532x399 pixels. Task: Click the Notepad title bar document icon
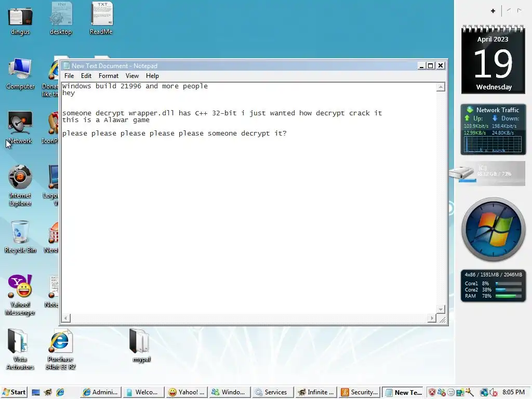coord(66,66)
